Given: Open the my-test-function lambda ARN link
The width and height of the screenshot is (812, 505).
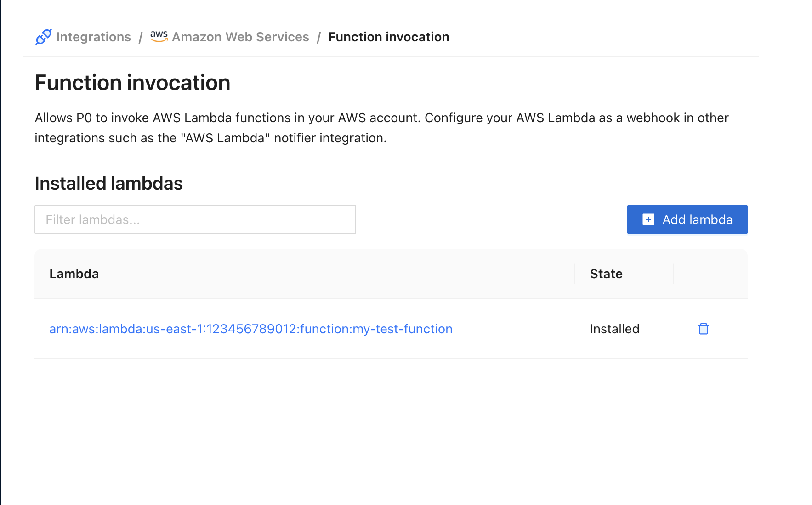Looking at the screenshot, I should click(250, 329).
